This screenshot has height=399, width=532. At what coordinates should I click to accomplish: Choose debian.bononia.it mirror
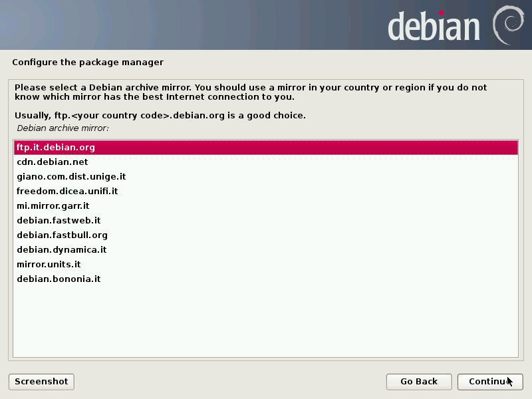pyautogui.click(x=266, y=279)
